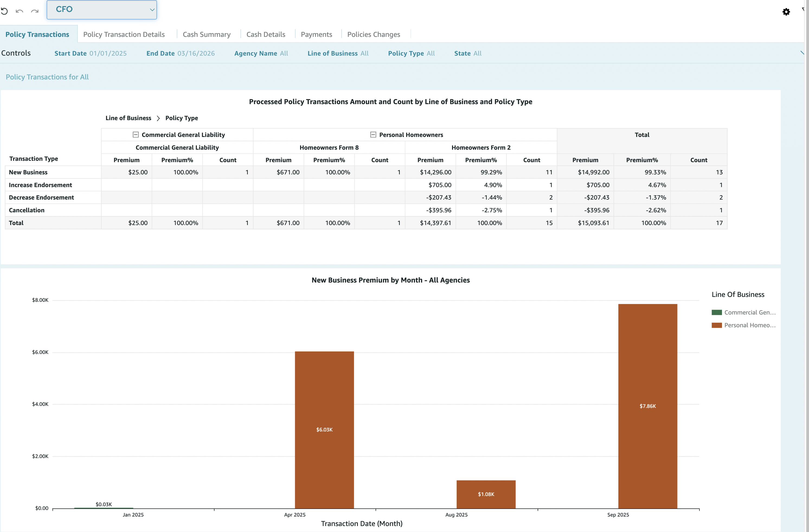The height and width of the screenshot is (532, 809).
Task: Switch to the Cash Summary tab
Action: [x=206, y=34]
